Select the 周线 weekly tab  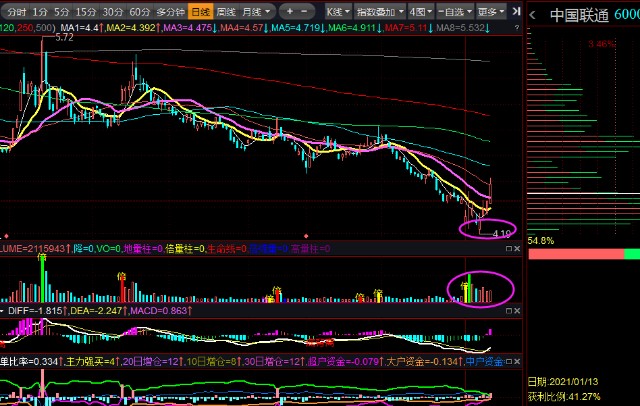pos(226,11)
